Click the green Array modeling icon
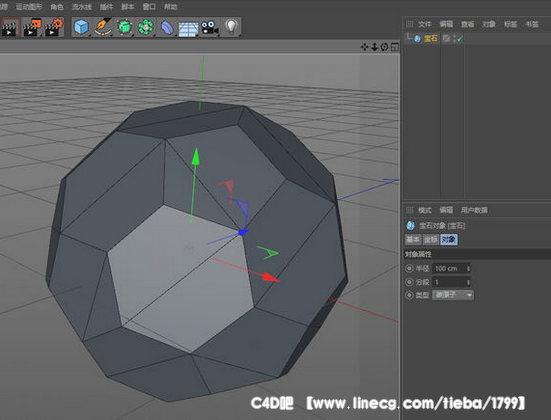The image size is (551, 420). coord(146,27)
